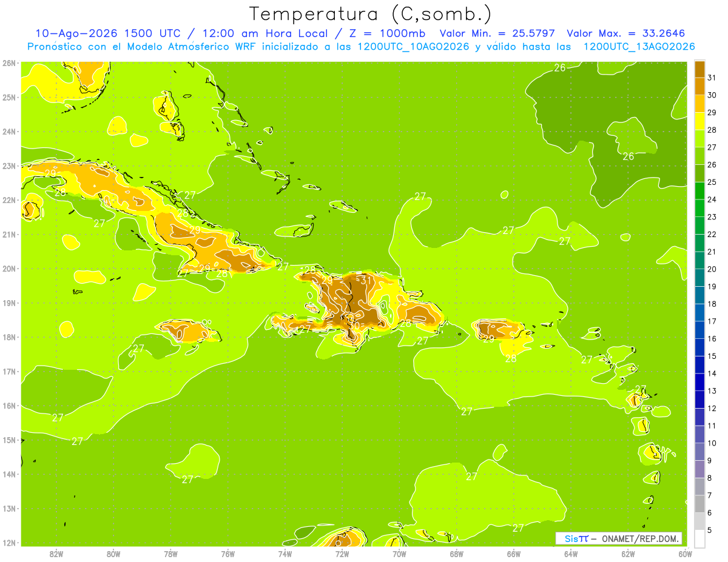Click the 74W longitude axis label
The height and width of the screenshot is (562, 728).
tap(285, 554)
